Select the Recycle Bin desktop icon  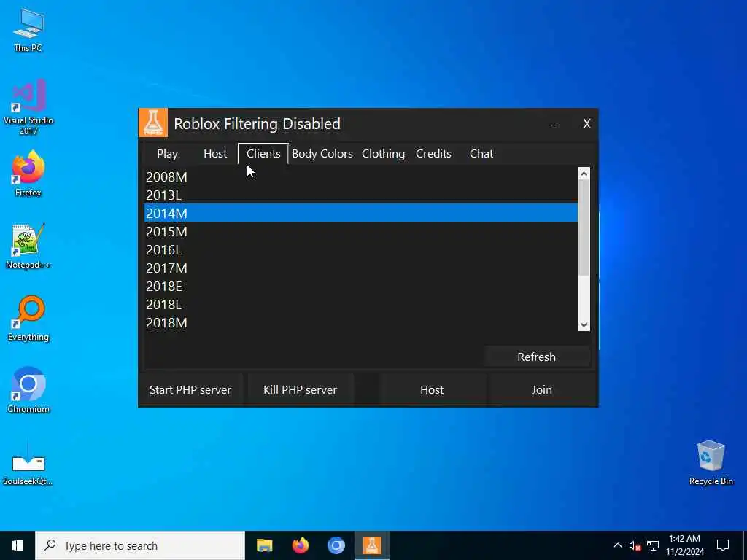pyautogui.click(x=711, y=463)
